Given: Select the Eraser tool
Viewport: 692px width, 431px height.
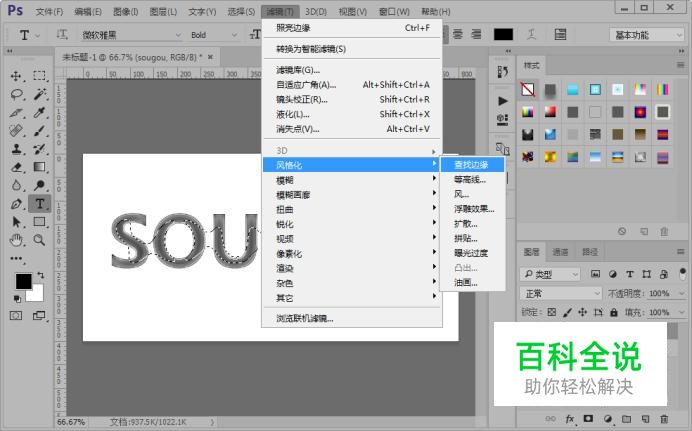Looking at the screenshot, I should coord(16,167).
